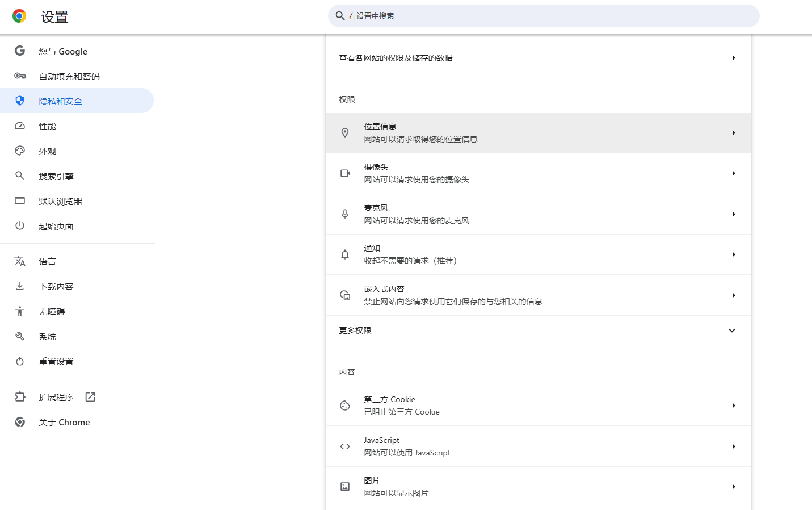This screenshot has width=812, height=510.
Task: Click the puzzle piece icon for 扩展程序
Action: [20, 397]
